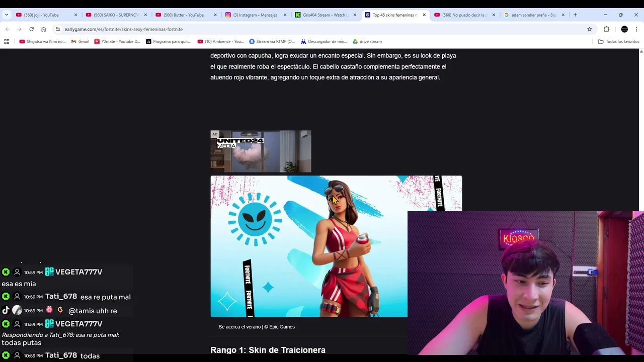Open the browser home page
This screenshot has width=644, height=362.
[43, 29]
